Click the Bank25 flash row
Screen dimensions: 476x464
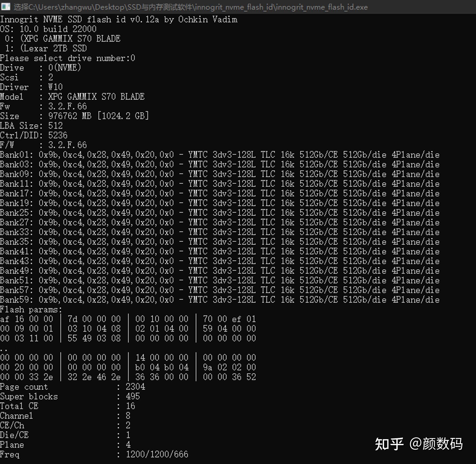[x=220, y=213]
